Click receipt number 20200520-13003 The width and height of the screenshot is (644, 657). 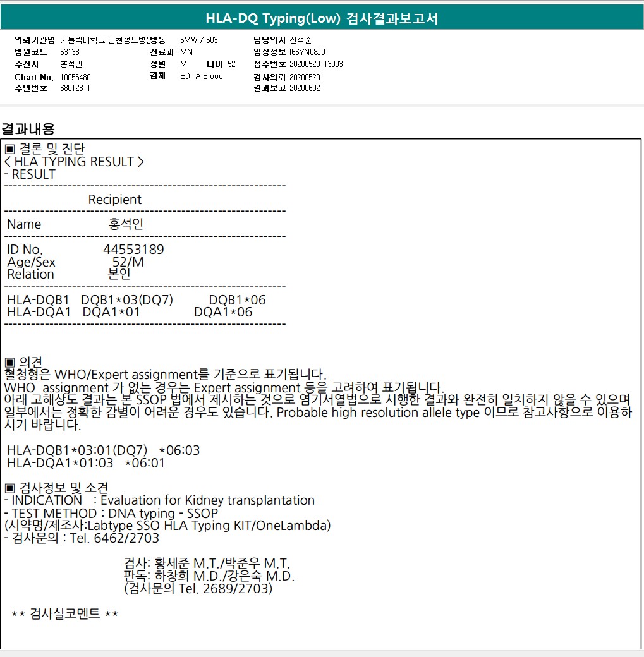pyautogui.click(x=316, y=64)
